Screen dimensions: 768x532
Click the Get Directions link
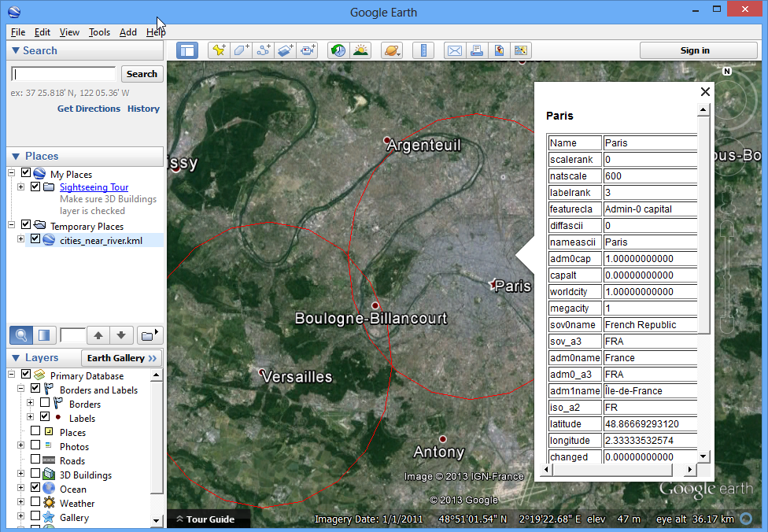pyautogui.click(x=88, y=109)
